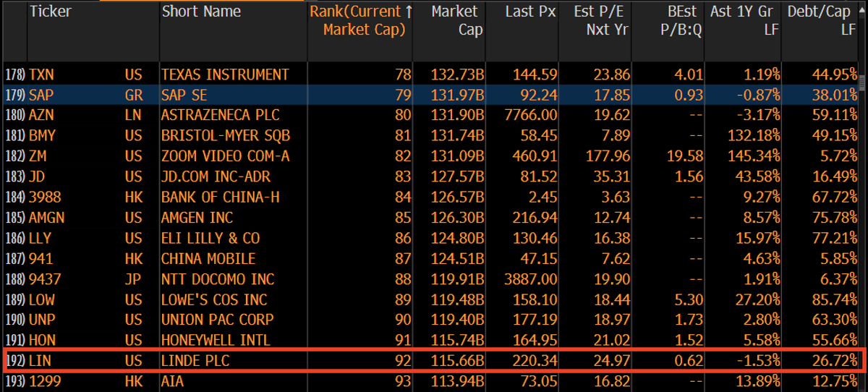
Task: Click the ASTRAZENECA PLC name
Action: point(221,116)
